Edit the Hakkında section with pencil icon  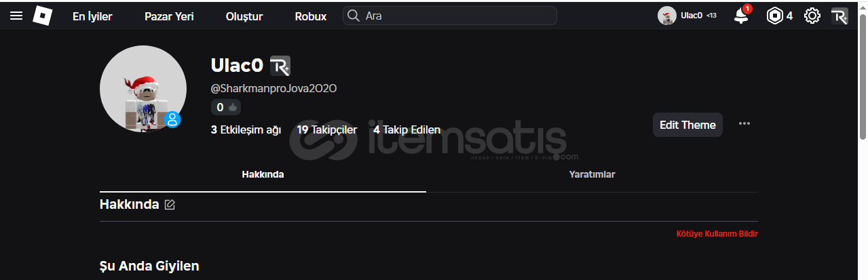170,204
